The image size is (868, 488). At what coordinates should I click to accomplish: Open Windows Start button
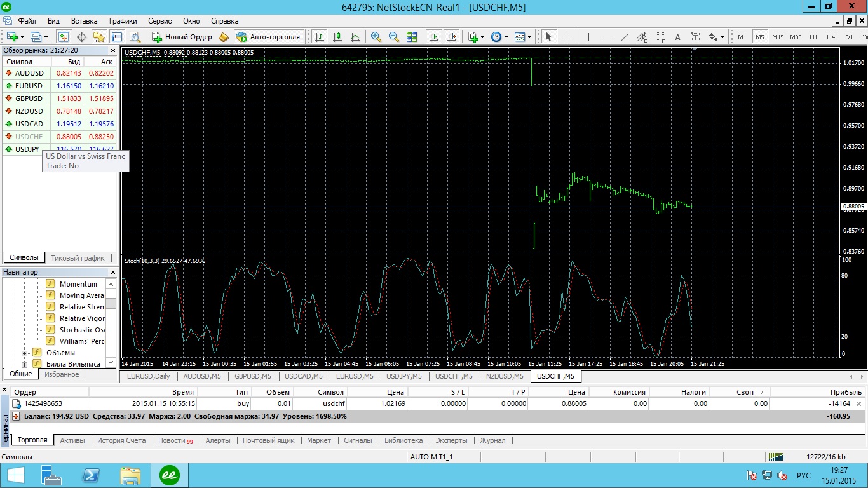(15, 475)
